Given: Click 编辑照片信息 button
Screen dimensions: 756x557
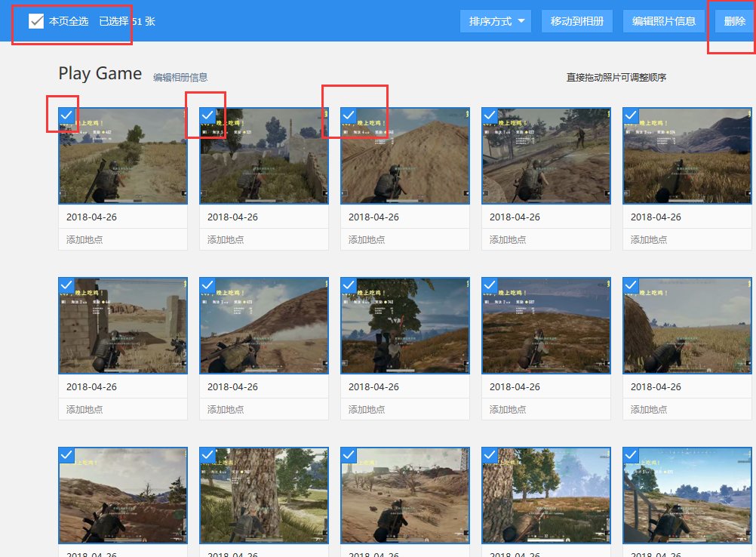Looking at the screenshot, I should coord(664,21).
